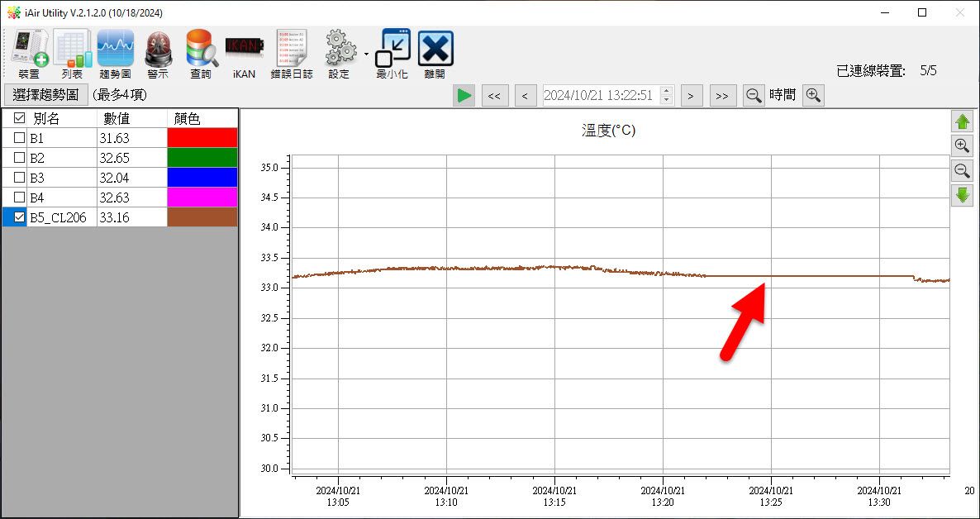Check the B4 checkbox

point(19,198)
